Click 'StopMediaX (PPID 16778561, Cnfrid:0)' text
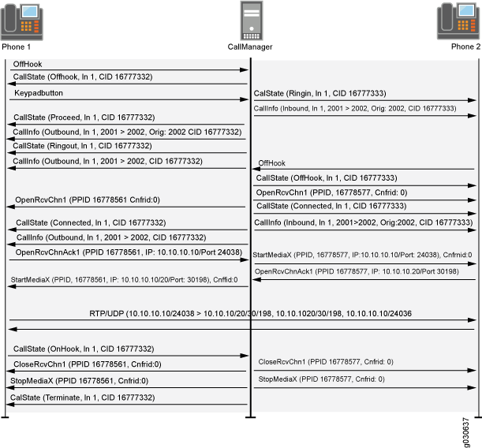This screenshot has width=482, height=448. click(80, 381)
